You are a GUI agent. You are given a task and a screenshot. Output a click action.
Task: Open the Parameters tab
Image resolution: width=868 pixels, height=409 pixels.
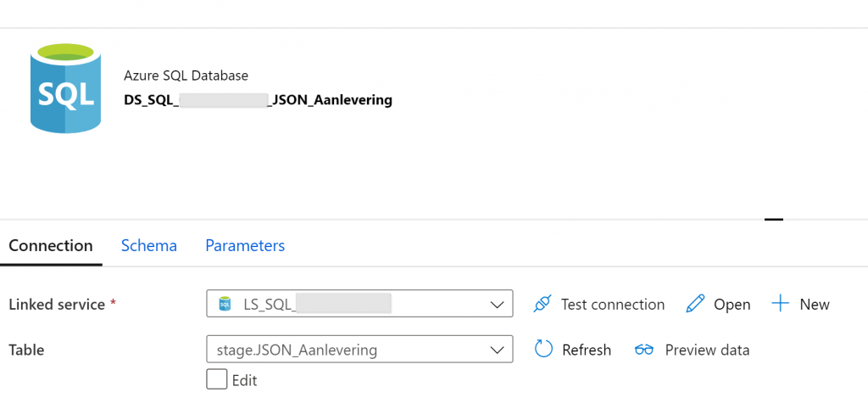point(245,245)
